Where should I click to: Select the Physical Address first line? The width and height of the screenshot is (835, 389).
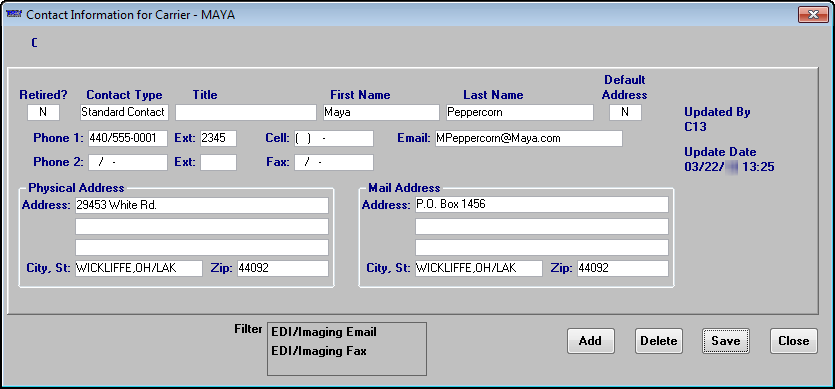tap(202, 205)
